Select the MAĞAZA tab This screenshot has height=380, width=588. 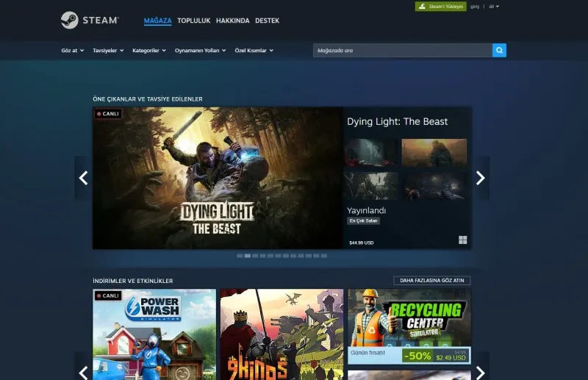coord(157,21)
